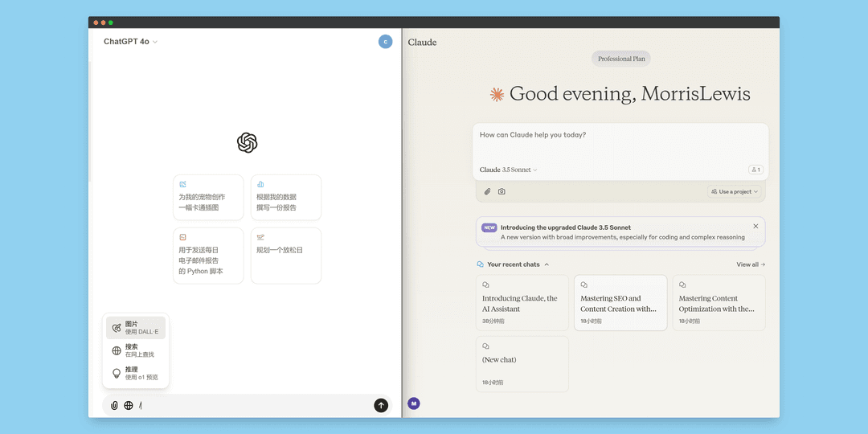Click the Professional Plan badge
The width and height of the screenshot is (868, 434).
pos(621,59)
